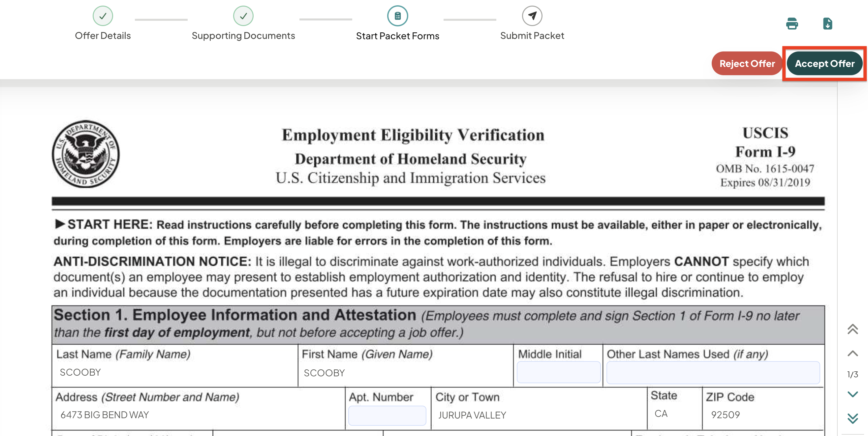Click the Last Name SCOOBY field
This screenshot has height=436, width=868.
pos(175,372)
